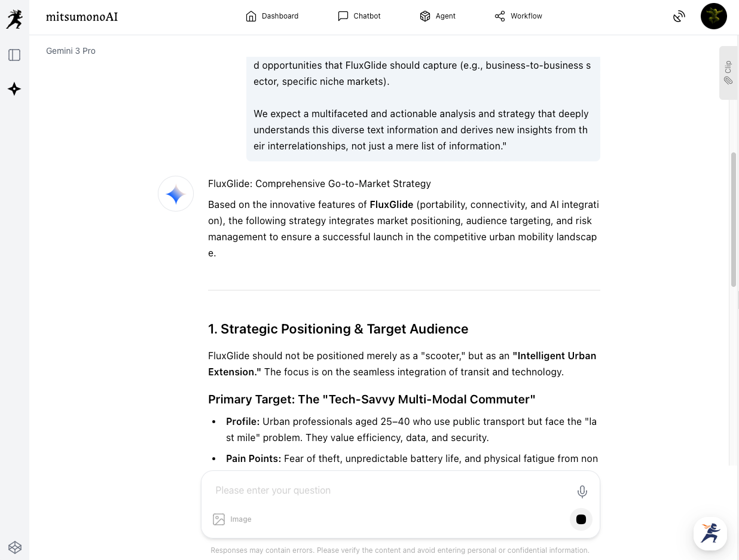Viewport: 739px width, 560px height.
Task: Open the Agent section
Action: (438, 16)
